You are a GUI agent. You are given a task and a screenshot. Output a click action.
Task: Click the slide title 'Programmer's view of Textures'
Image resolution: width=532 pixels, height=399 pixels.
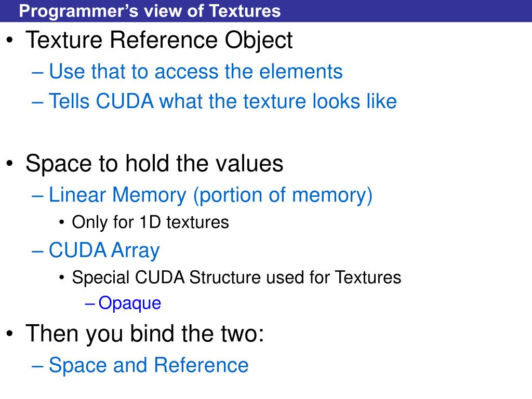pos(150,11)
